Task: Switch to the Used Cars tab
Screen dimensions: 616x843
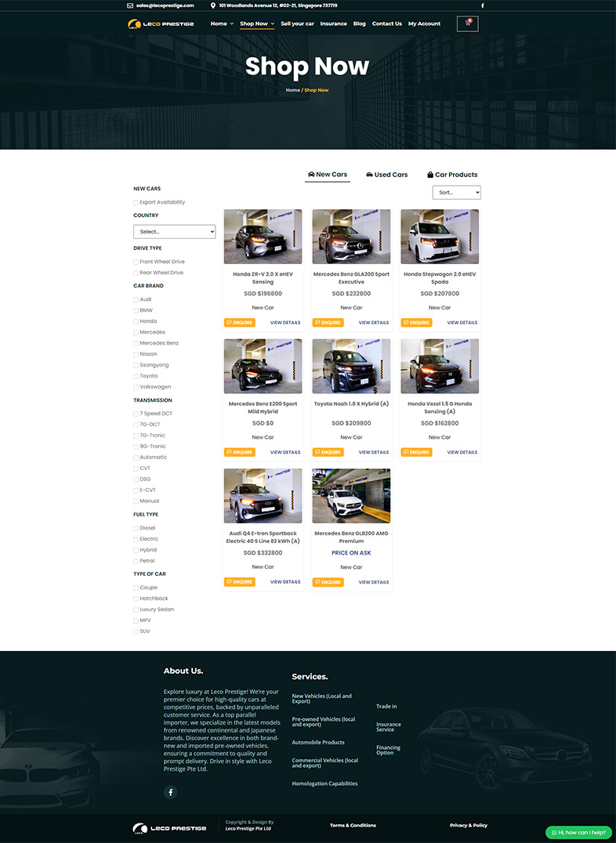Action: coord(387,175)
